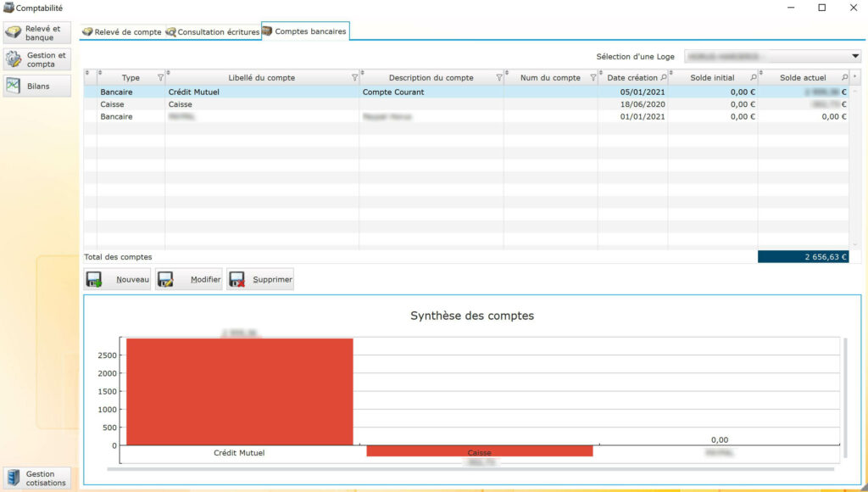Select the Comptes bancaires tab
Viewport: 868px width, 492px height.
305,31
